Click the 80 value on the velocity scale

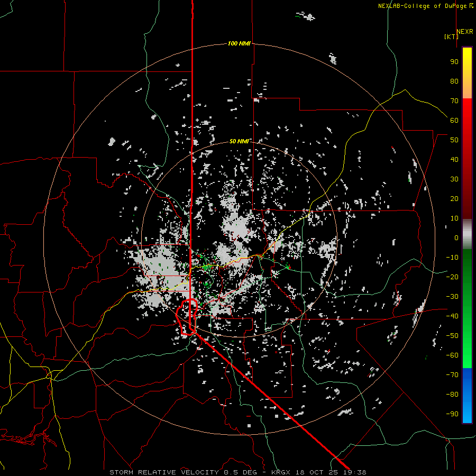point(454,81)
